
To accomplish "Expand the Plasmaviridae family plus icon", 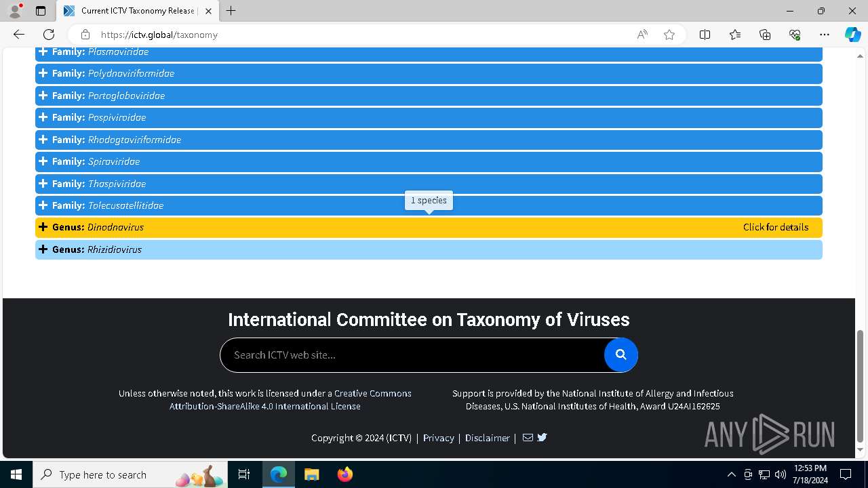I will pos(43,52).
